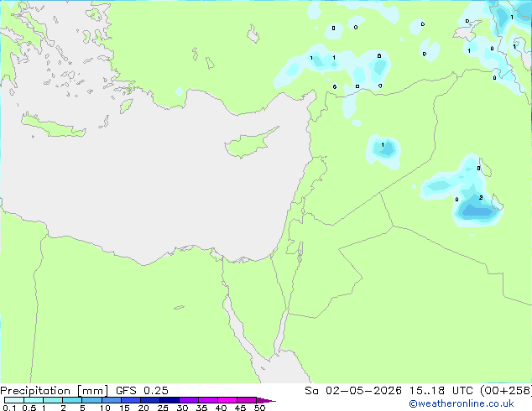The image size is (532, 411).
Task: Click the "10" legend scale label
Action: [105, 408]
